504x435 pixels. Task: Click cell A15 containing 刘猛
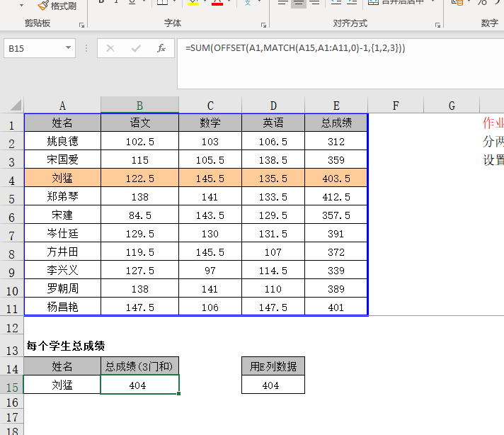click(x=62, y=385)
